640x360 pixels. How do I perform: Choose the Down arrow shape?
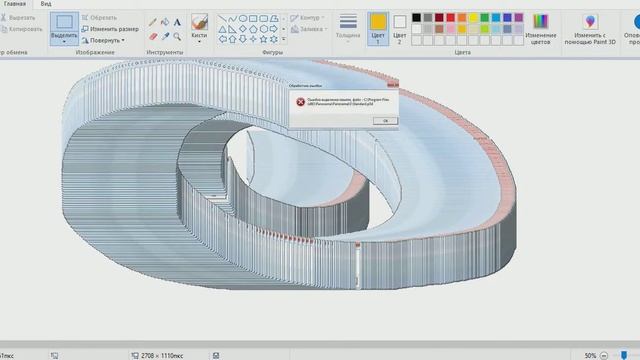tap(243, 40)
